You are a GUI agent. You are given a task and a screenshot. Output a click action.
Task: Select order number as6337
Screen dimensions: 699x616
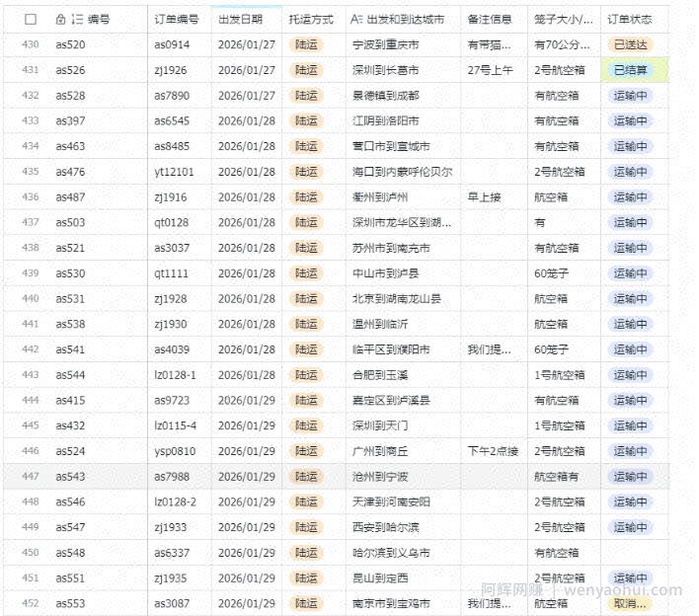(x=172, y=553)
